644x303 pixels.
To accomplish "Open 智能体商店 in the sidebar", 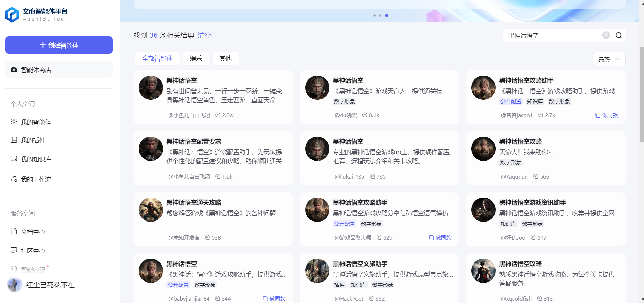I will tap(59, 70).
